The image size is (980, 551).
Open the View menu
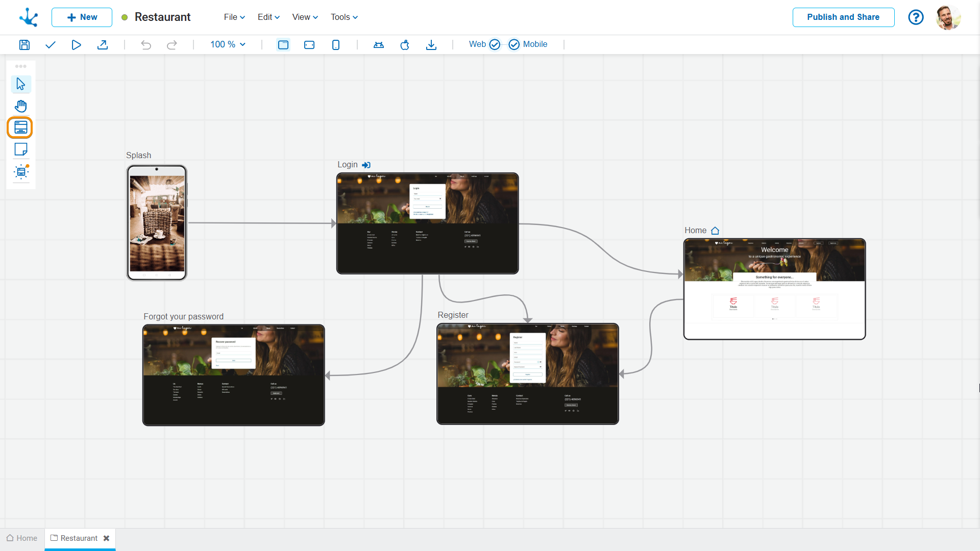pyautogui.click(x=305, y=17)
